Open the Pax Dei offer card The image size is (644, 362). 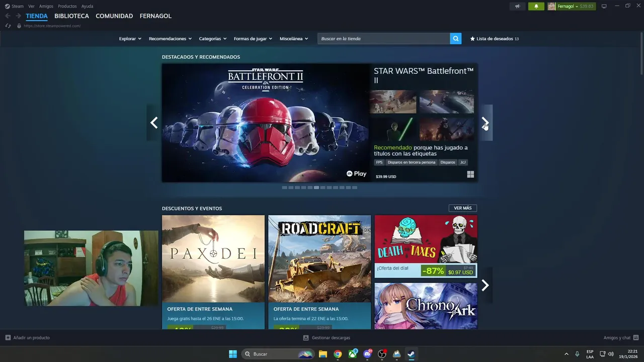(x=213, y=272)
